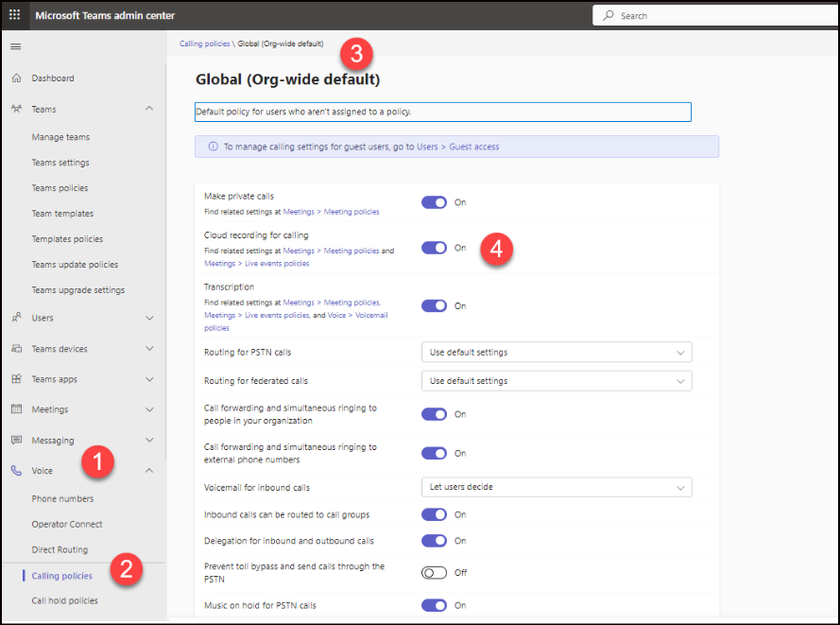Click the hamburger navigation menu icon
The width and height of the screenshot is (840, 625).
15,46
